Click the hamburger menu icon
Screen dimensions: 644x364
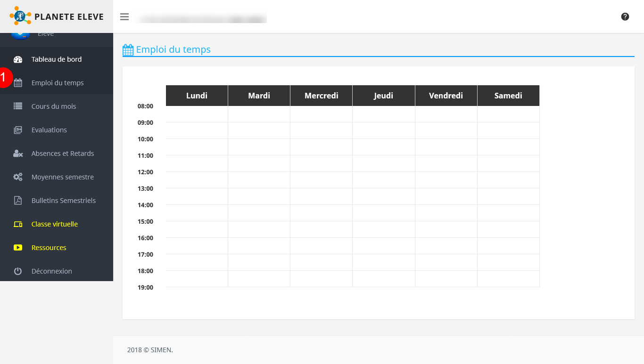coord(124,17)
